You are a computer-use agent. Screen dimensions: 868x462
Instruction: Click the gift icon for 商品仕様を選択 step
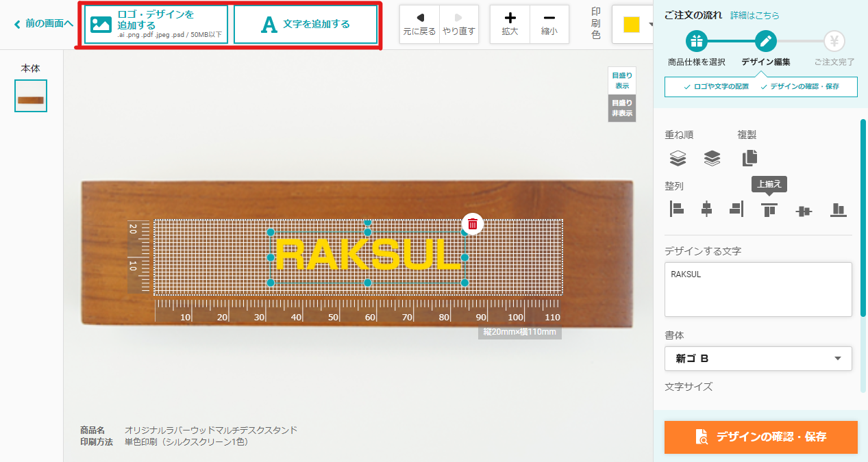pos(697,42)
